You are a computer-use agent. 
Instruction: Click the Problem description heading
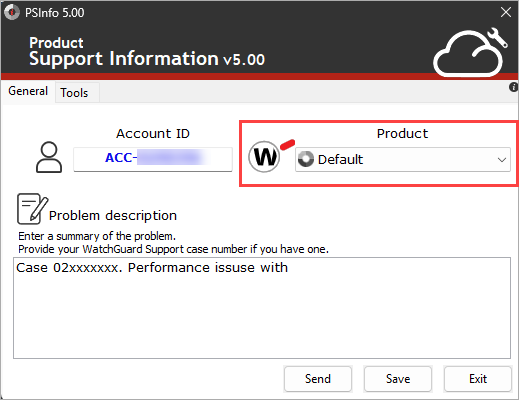[113, 216]
